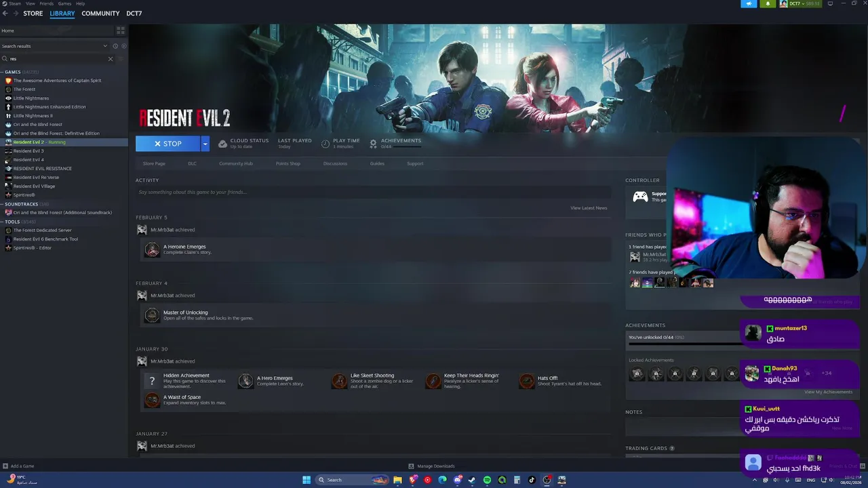Click the play time clock icon

(325, 144)
